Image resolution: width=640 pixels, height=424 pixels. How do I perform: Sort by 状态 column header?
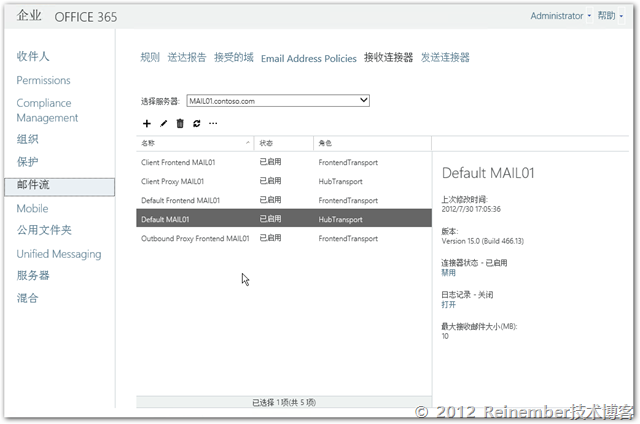pos(284,143)
